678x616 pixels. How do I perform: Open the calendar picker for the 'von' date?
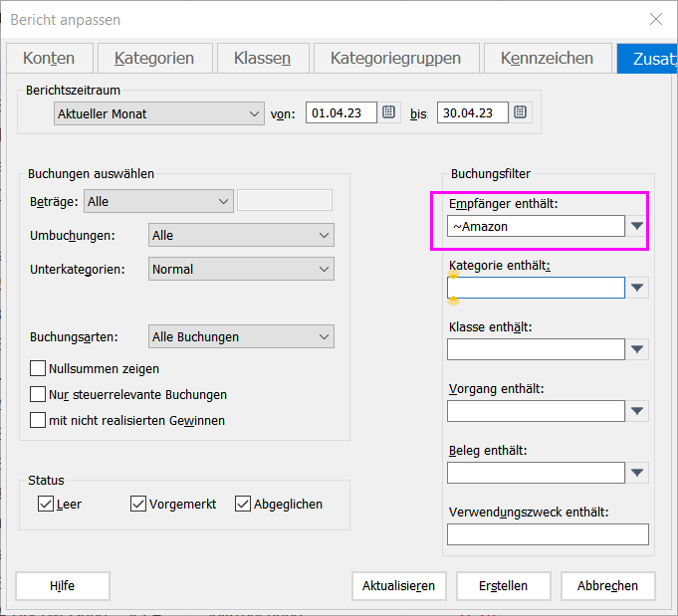pyautogui.click(x=389, y=112)
